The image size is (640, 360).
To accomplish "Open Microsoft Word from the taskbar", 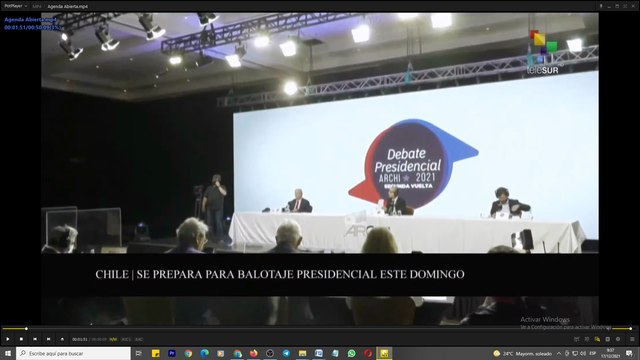I will (319, 353).
